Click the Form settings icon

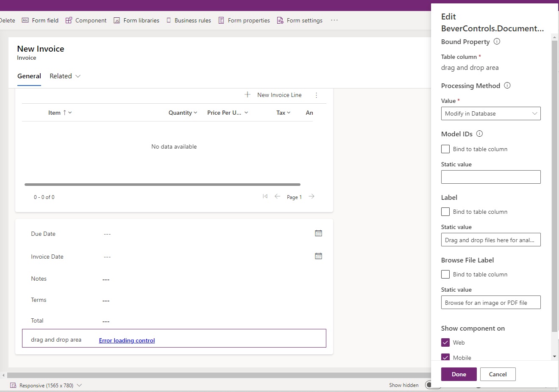pyautogui.click(x=280, y=20)
